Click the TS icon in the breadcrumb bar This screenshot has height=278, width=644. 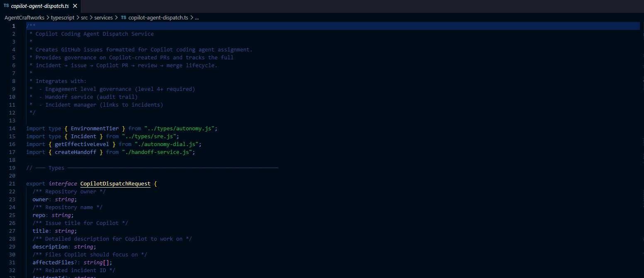[x=124, y=18]
